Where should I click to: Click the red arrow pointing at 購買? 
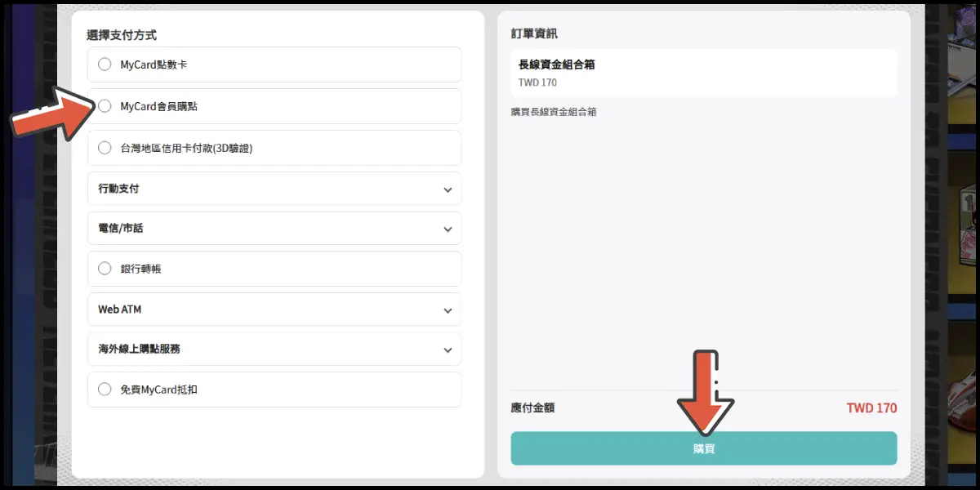click(705, 392)
